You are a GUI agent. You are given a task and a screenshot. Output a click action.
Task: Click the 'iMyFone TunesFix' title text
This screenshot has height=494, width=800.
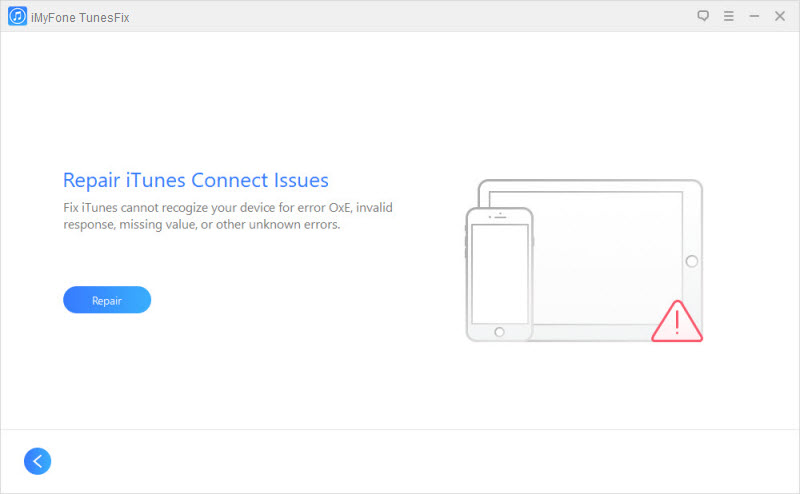click(x=80, y=17)
